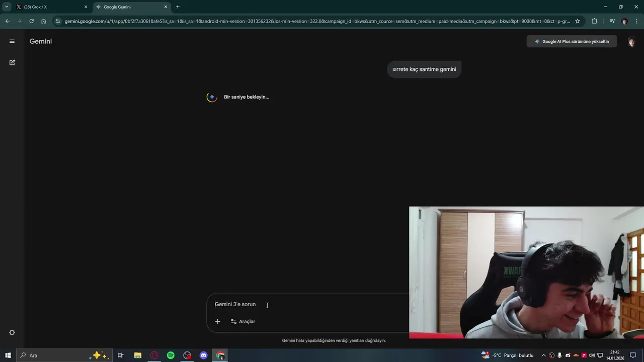Open the Gemini main menu hamburger icon
Viewport: 644px width, 362px height.
(x=12, y=41)
